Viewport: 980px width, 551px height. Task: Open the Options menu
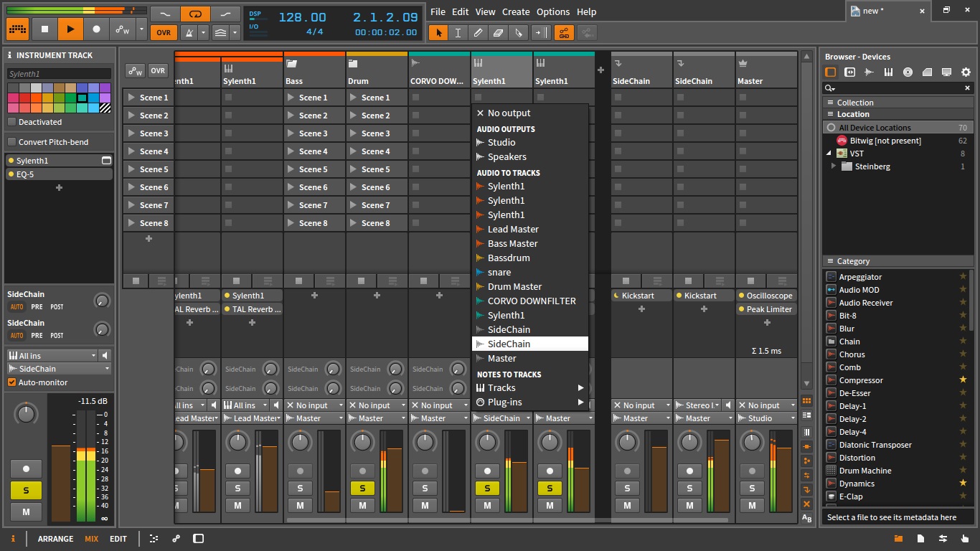[x=553, y=11]
